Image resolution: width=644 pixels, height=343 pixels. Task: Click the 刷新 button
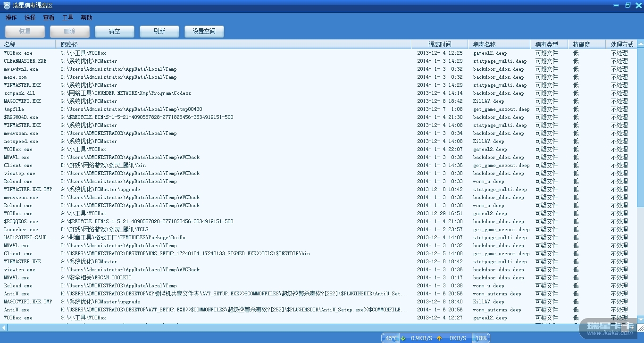coord(159,32)
